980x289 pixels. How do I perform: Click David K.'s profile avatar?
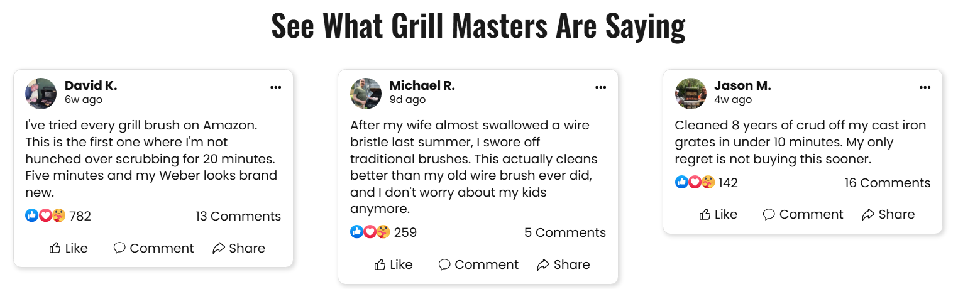41,94
